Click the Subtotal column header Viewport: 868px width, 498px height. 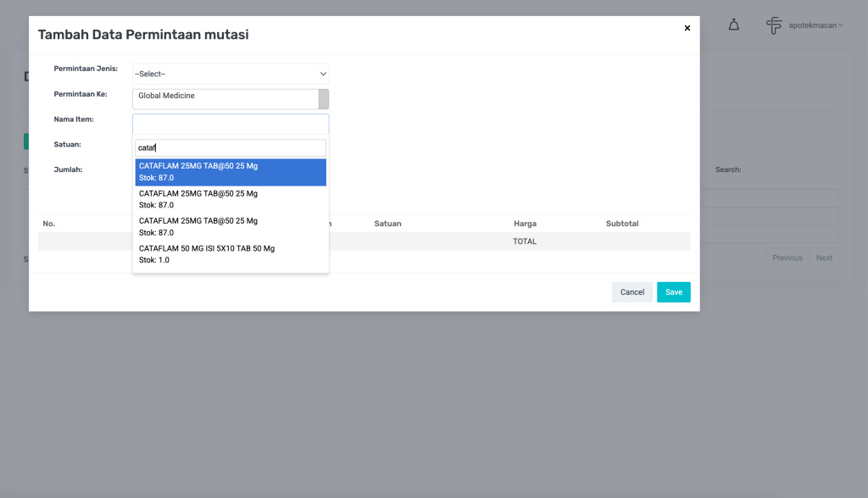622,224
